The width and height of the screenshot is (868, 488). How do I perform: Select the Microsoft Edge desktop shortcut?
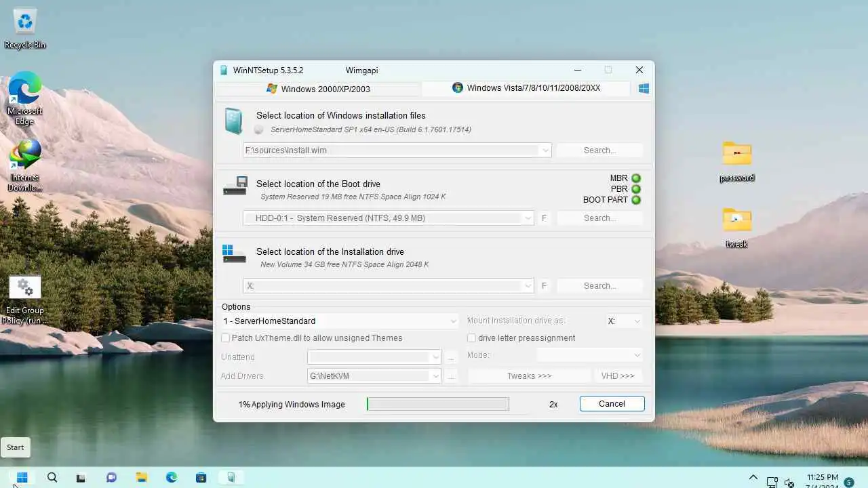tap(25, 98)
